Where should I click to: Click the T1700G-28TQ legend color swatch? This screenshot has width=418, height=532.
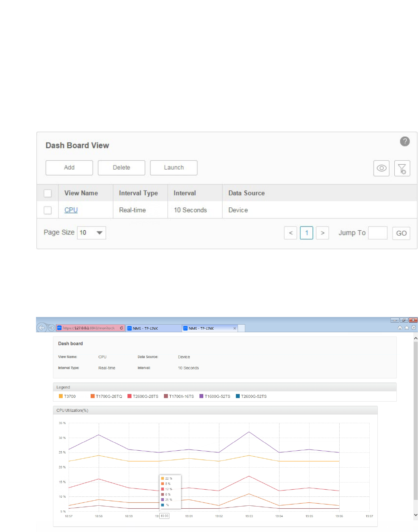pos(92,396)
